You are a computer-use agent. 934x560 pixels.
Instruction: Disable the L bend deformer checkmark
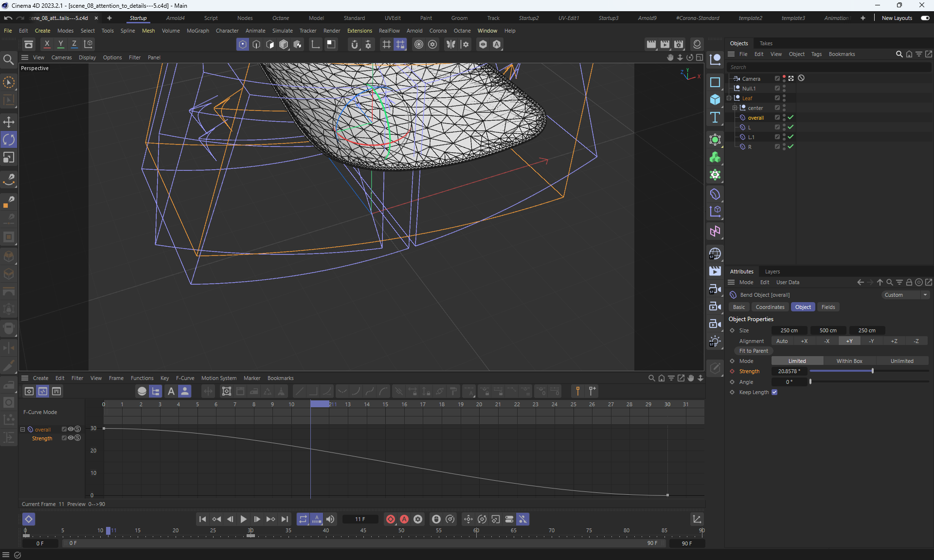[791, 127]
